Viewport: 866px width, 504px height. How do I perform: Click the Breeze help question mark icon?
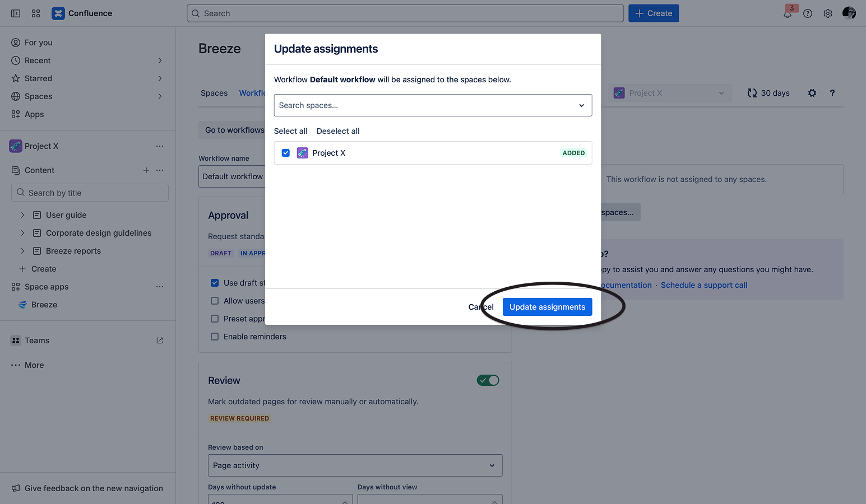[x=832, y=93]
